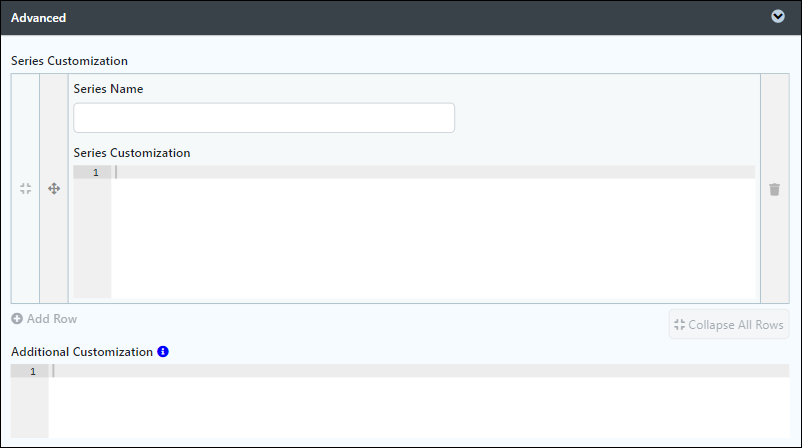Click the collapse icon in Collapse All Rows

tap(679, 325)
